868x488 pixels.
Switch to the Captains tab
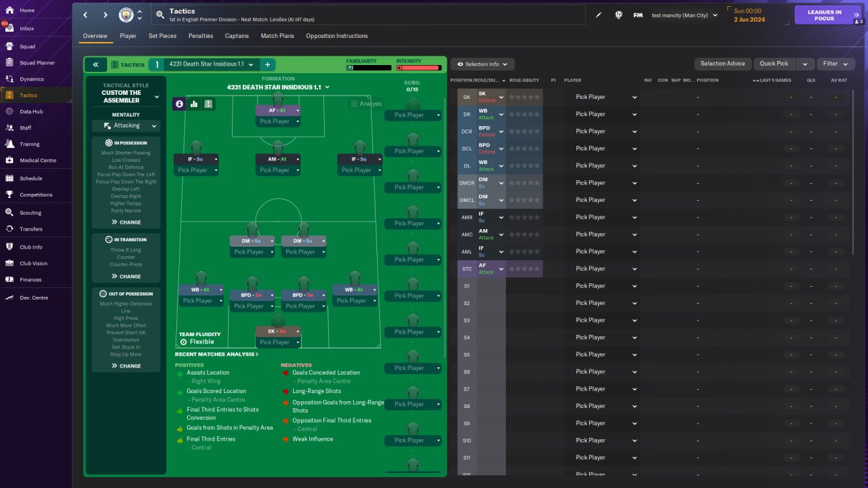(237, 36)
